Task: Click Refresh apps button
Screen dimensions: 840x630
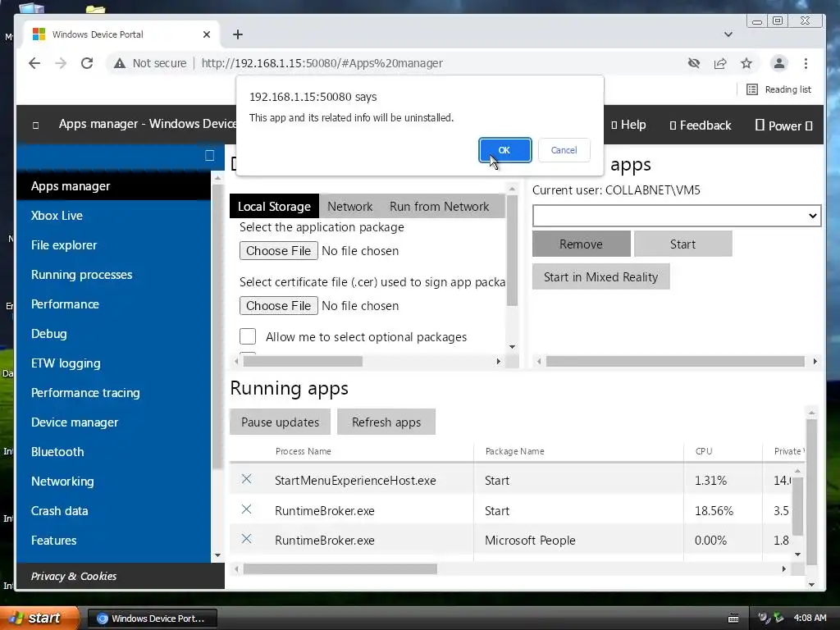Action: tap(386, 422)
